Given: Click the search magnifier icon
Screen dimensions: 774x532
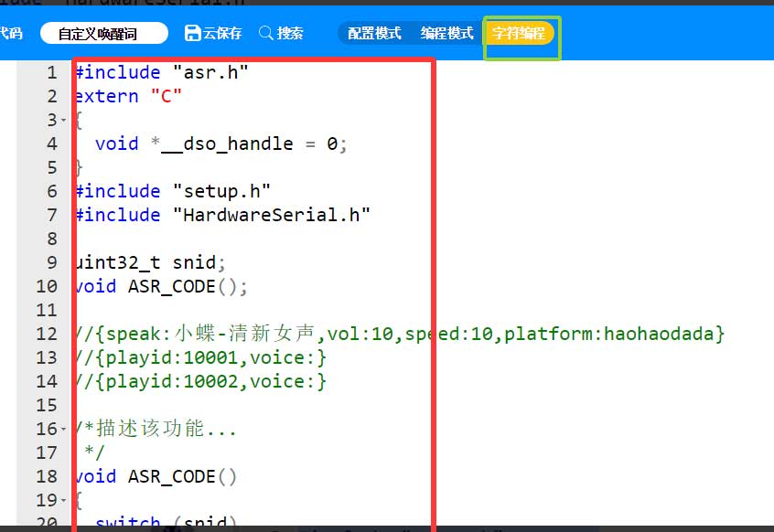Looking at the screenshot, I should tap(266, 33).
